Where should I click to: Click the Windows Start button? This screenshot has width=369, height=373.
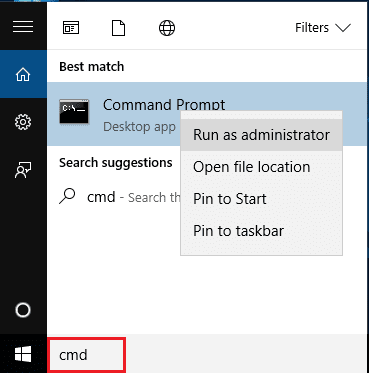23,354
